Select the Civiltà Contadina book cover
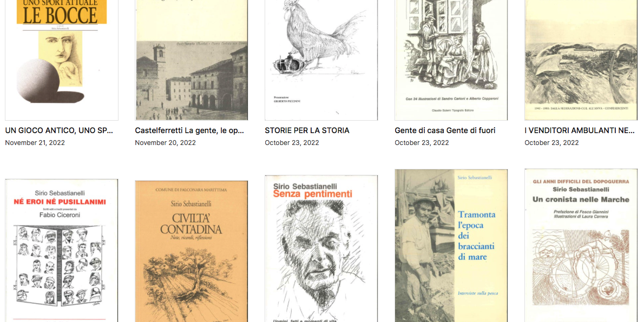The image size is (644, 322). click(192, 251)
